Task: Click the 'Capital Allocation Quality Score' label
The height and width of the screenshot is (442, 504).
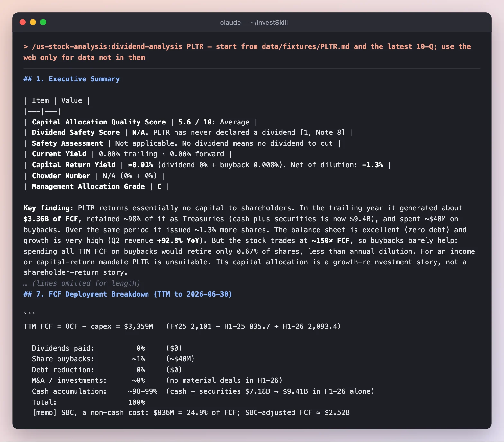Action: tap(99, 122)
